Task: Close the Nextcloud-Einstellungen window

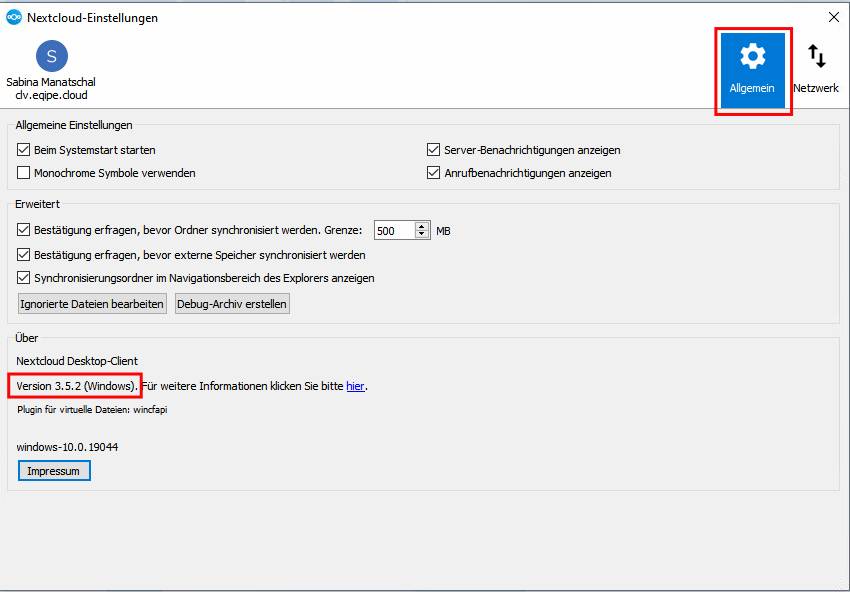Action: click(833, 17)
